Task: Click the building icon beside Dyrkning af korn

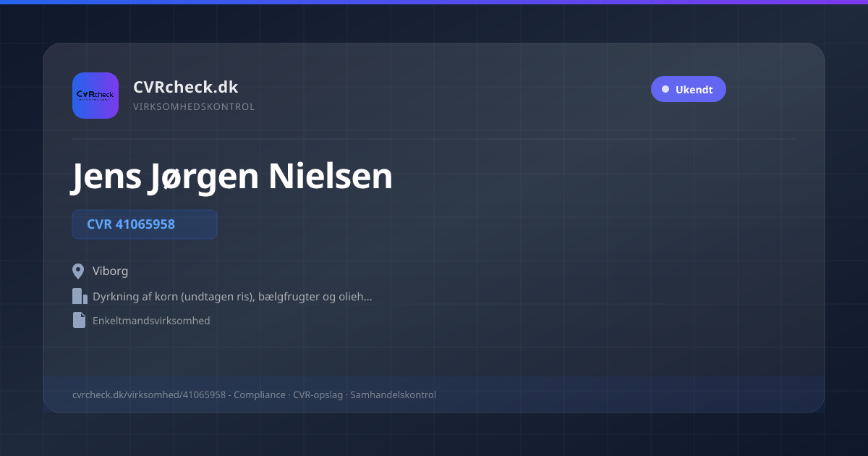Action: click(80, 296)
